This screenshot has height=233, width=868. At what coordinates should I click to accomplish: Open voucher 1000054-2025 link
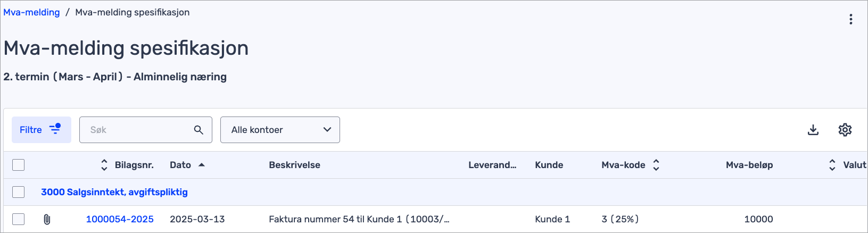tap(120, 219)
